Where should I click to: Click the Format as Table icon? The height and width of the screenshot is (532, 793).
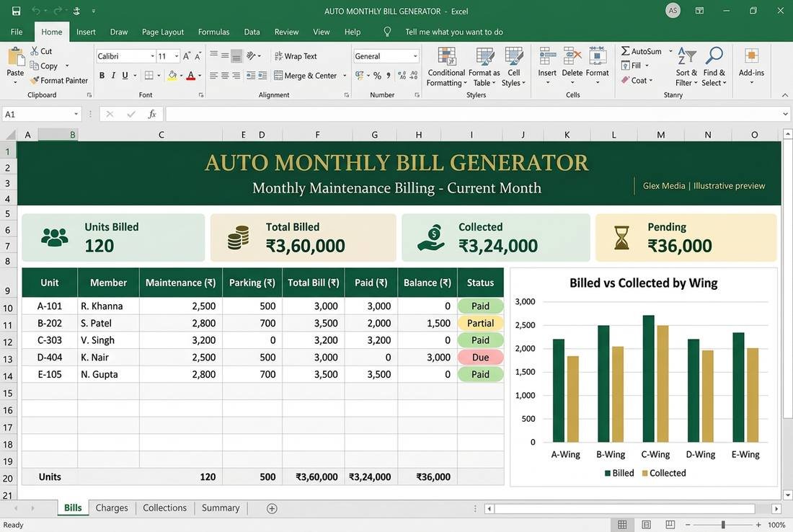484,56
